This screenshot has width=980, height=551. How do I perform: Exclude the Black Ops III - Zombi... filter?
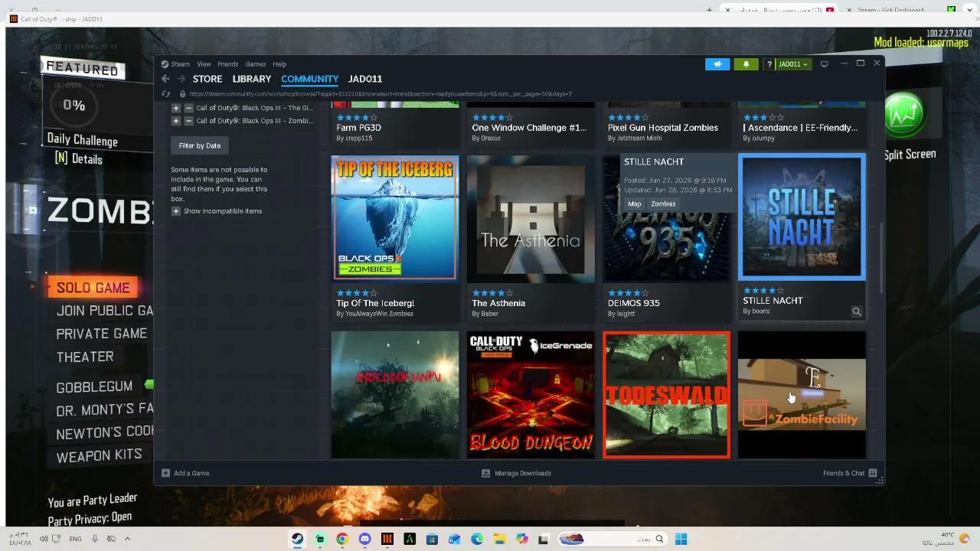pos(189,121)
